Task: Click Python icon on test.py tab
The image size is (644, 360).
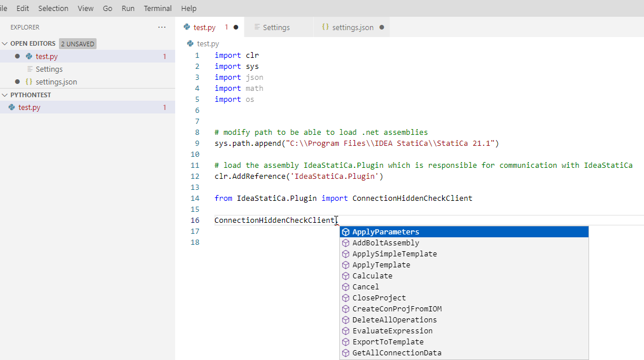Action: click(x=187, y=27)
